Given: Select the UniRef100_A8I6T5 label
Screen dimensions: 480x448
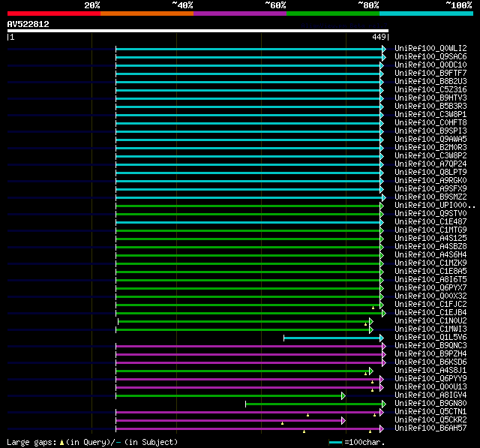Looking at the screenshot, I should coord(430,280).
